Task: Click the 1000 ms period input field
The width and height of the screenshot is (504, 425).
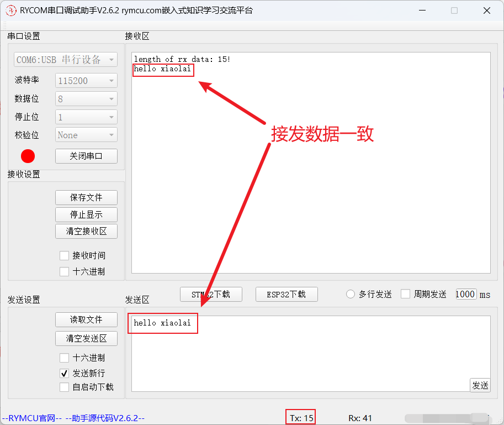Action: coord(465,293)
